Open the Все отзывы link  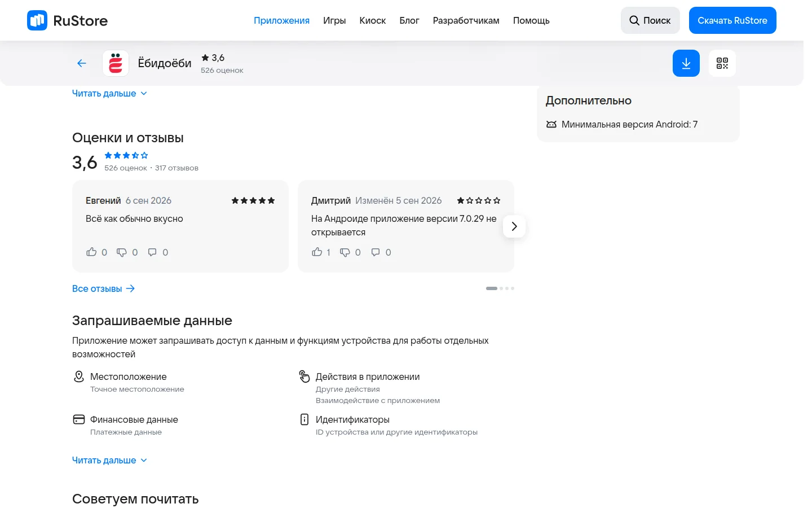[104, 288]
